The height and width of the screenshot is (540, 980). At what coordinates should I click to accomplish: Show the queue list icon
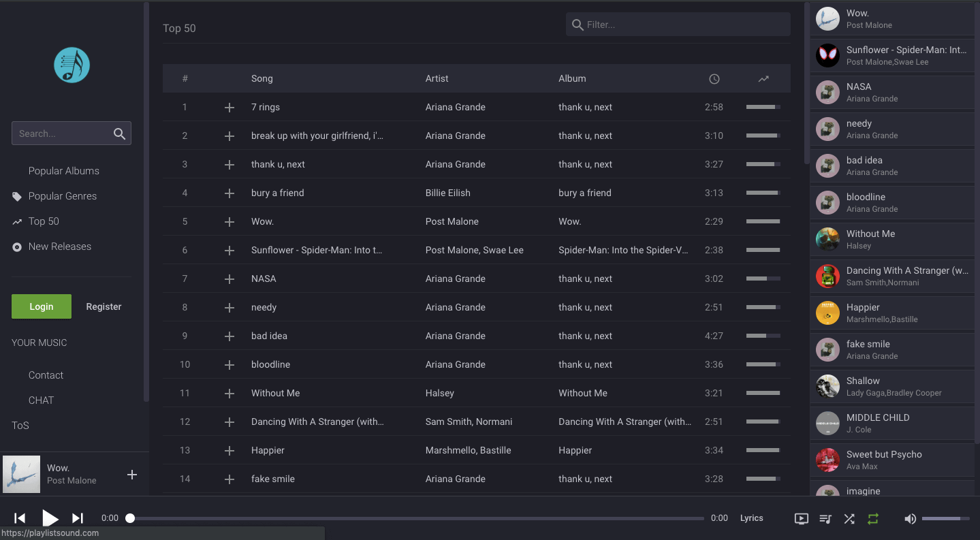pos(825,519)
